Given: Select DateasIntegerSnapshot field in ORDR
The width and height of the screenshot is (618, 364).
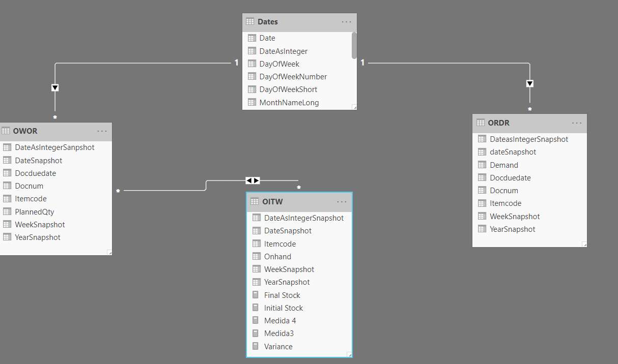Looking at the screenshot, I should coord(529,139).
